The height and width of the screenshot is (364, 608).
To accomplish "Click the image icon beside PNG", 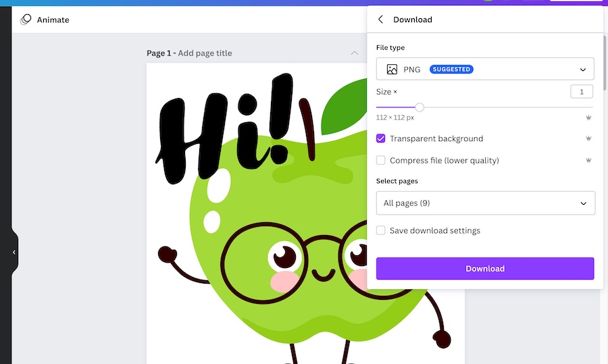I will pyautogui.click(x=392, y=70).
